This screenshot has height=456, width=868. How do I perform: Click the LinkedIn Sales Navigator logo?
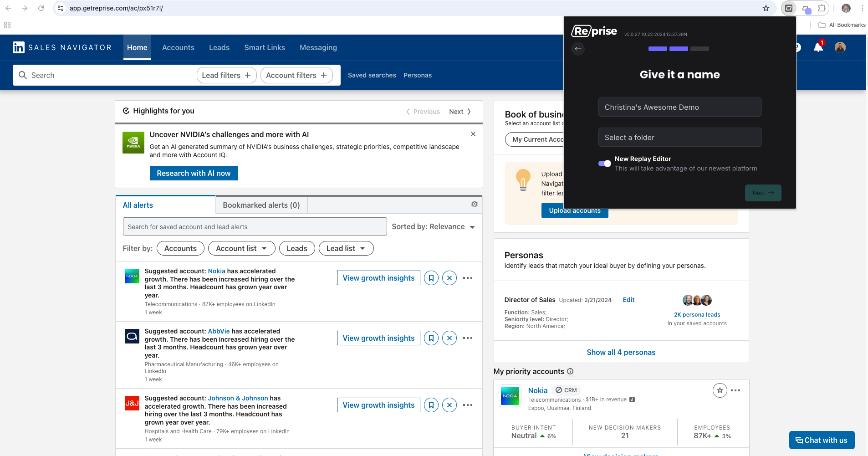click(x=62, y=47)
